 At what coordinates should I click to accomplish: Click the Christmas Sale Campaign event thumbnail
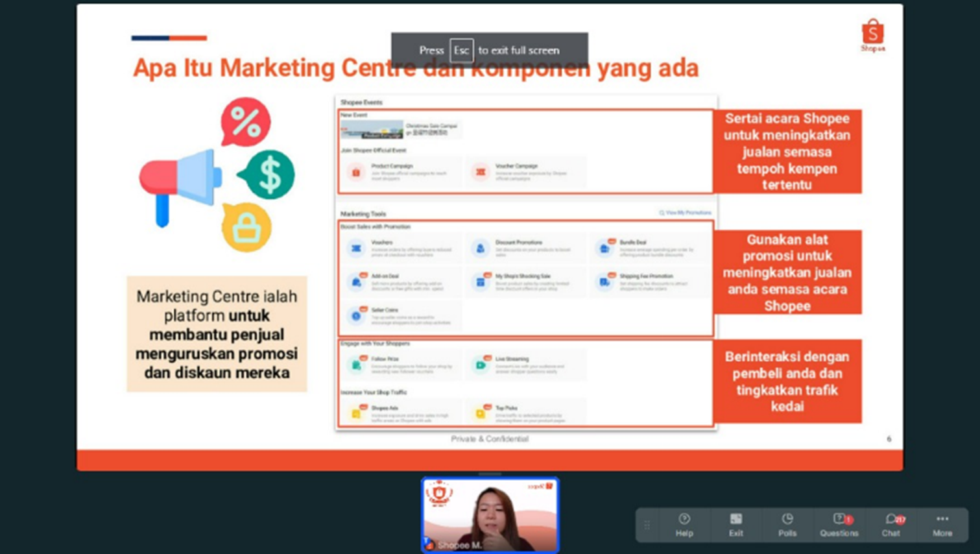coord(372,130)
